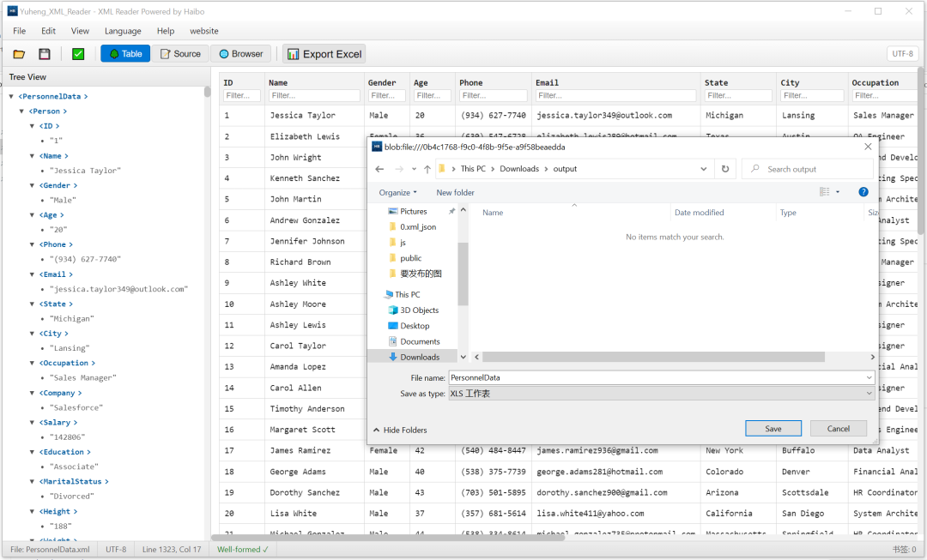Click the Email column filter field
Viewport: 927px width, 560px height.
tap(615, 95)
